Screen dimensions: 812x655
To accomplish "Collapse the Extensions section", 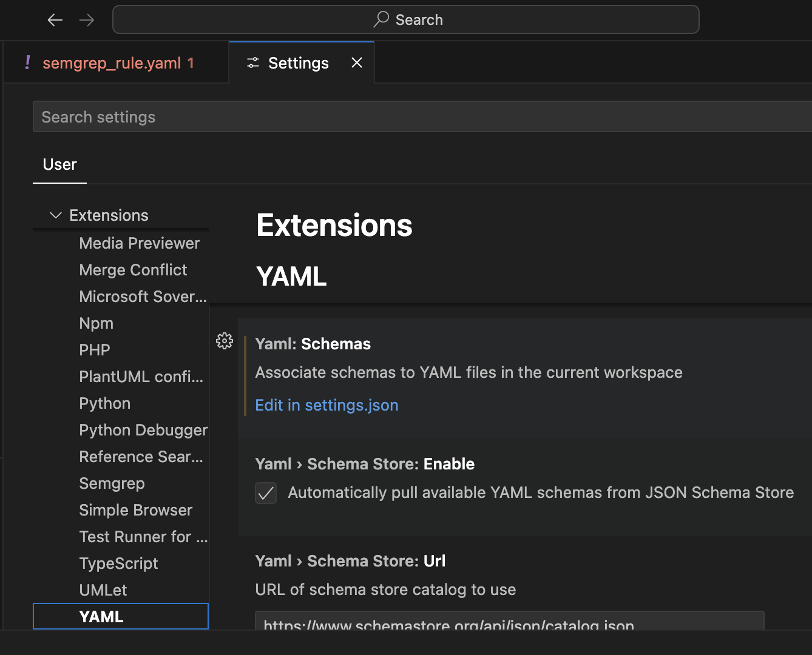I will point(55,215).
